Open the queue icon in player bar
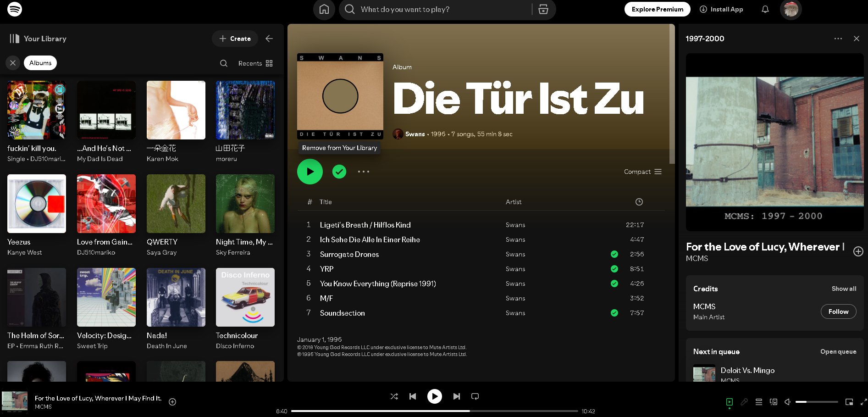 point(759,402)
